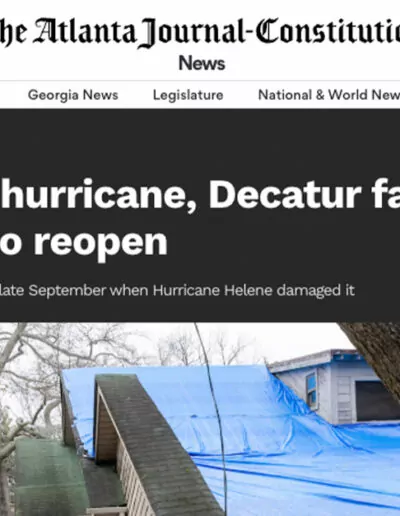Open the blue tarp roof photo
The height and width of the screenshot is (516, 400).
[x=200, y=419]
